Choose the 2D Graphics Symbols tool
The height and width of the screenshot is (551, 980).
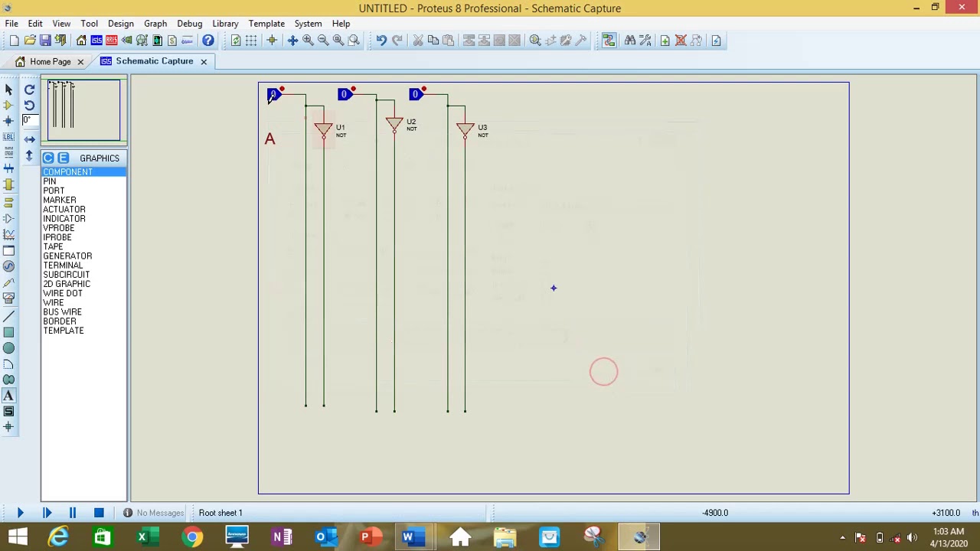click(8, 412)
